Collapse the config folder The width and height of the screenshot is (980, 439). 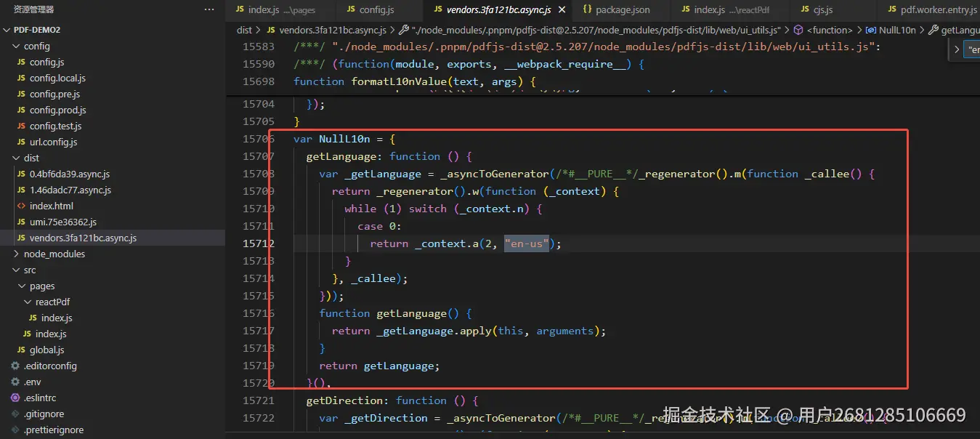pos(17,47)
